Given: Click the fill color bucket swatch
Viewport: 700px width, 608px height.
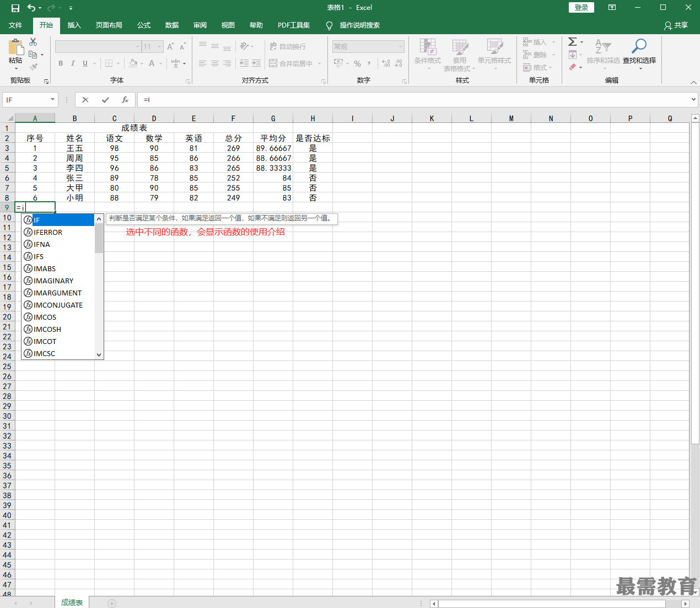Looking at the screenshot, I should click(133, 63).
